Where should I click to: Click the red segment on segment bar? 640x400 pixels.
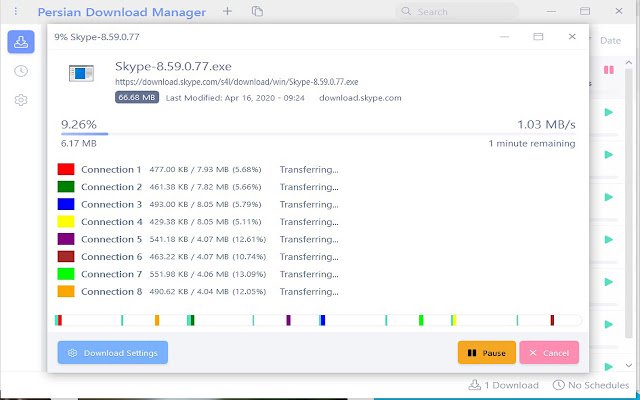[60, 320]
